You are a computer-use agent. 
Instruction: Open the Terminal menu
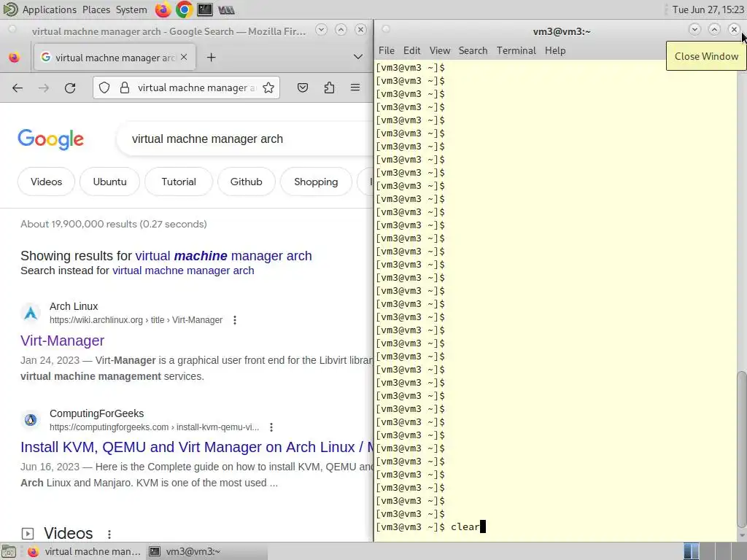click(516, 50)
